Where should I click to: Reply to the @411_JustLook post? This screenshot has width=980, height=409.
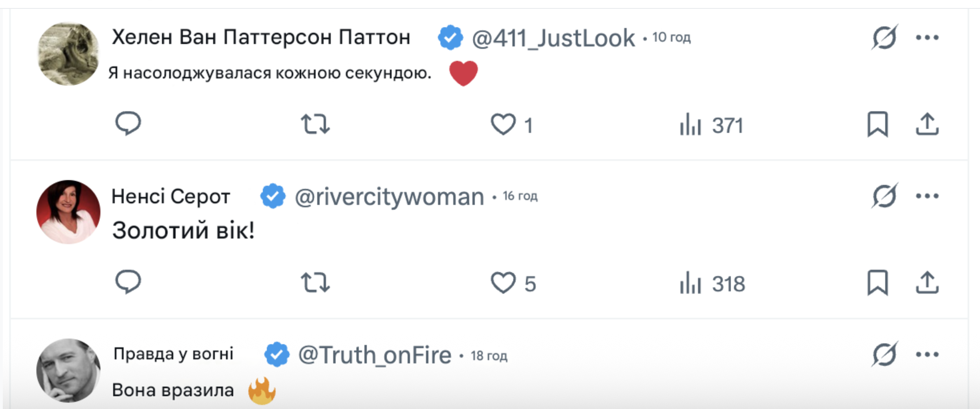pyautogui.click(x=128, y=124)
